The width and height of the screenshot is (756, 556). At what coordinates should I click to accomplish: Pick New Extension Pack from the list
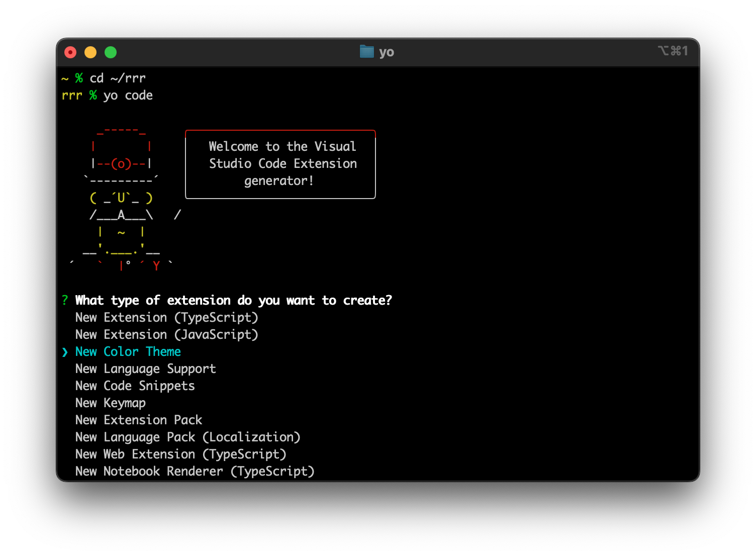coord(139,420)
